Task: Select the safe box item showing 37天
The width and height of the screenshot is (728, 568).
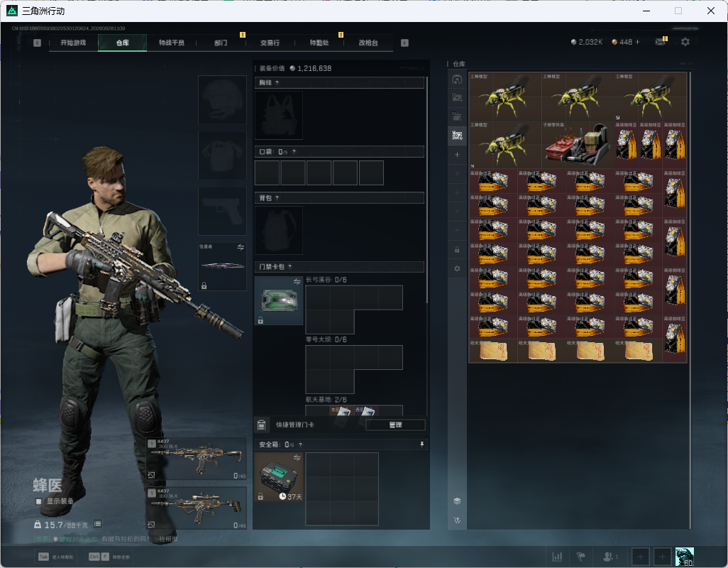Action: point(279,477)
